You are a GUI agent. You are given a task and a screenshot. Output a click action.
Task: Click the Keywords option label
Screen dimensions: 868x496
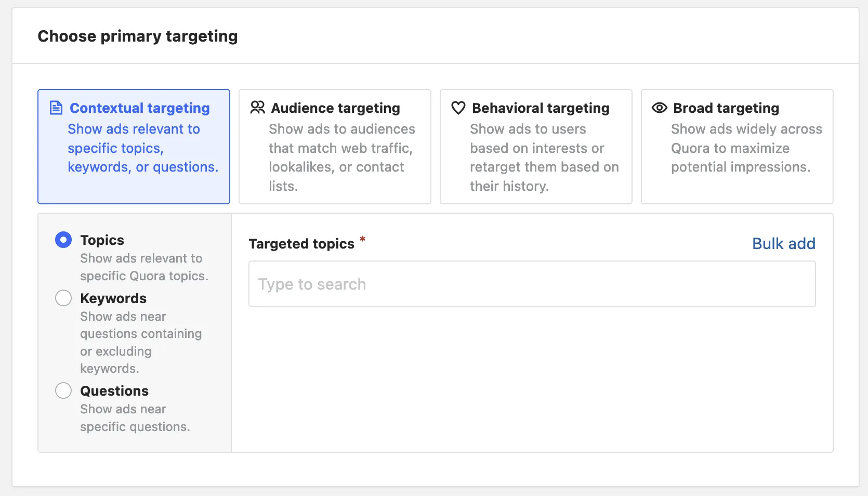(113, 298)
